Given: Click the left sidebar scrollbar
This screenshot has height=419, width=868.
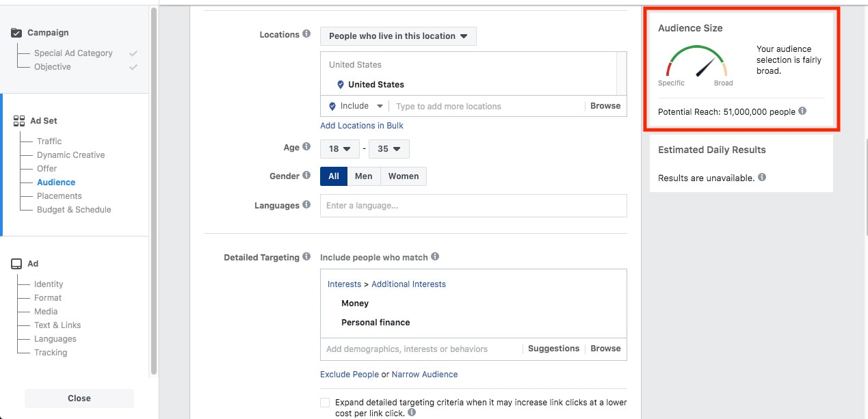Looking at the screenshot, I should pyautogui.click(x=154, y=191).
